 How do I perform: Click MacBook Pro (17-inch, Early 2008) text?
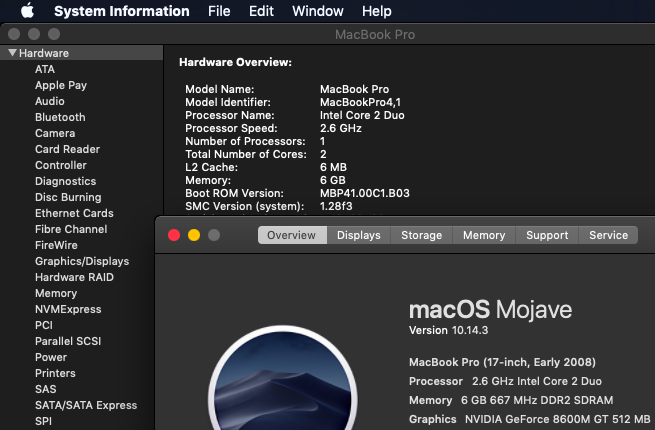(502, 362)
